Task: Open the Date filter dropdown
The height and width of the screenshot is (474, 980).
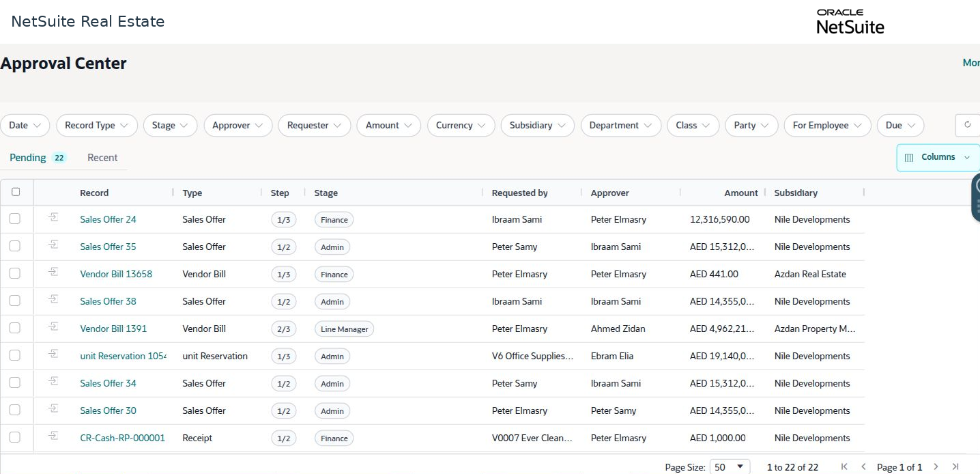Action: click(x=25, y=126)
